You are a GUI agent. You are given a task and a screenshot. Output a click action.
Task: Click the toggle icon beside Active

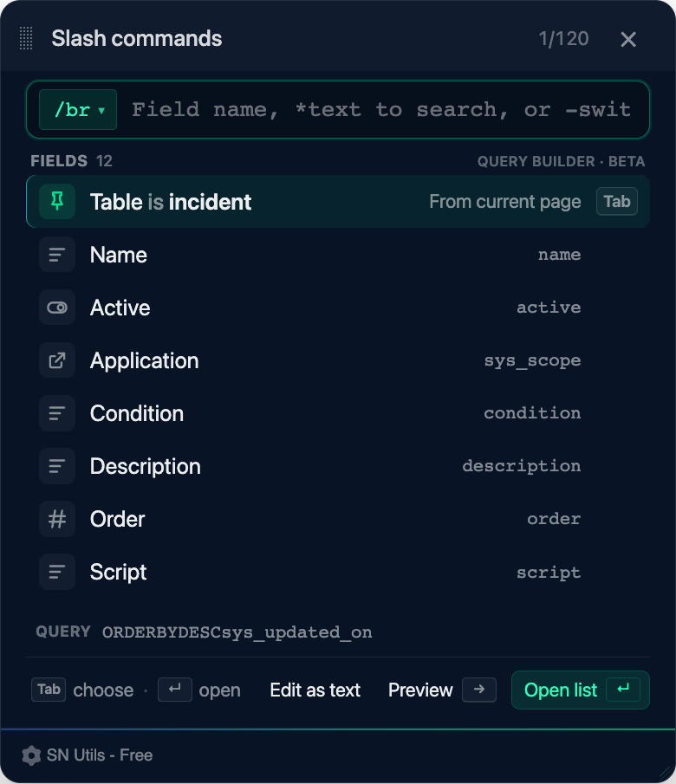click(57, 308)
